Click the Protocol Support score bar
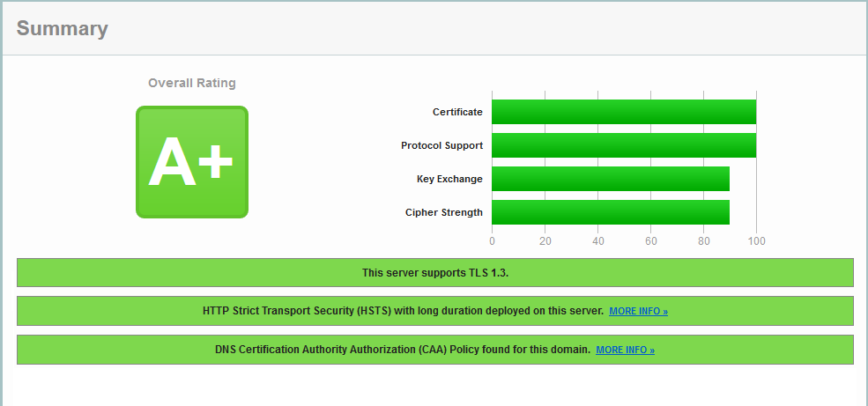This screenshot has width=868, height=406. [623, 145]
